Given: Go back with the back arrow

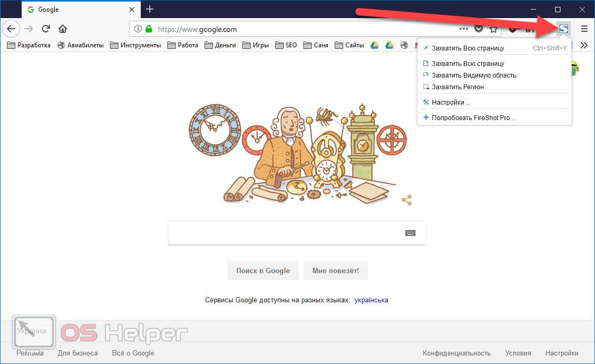Looking at the screenshot, I should [x=11, y=29].
